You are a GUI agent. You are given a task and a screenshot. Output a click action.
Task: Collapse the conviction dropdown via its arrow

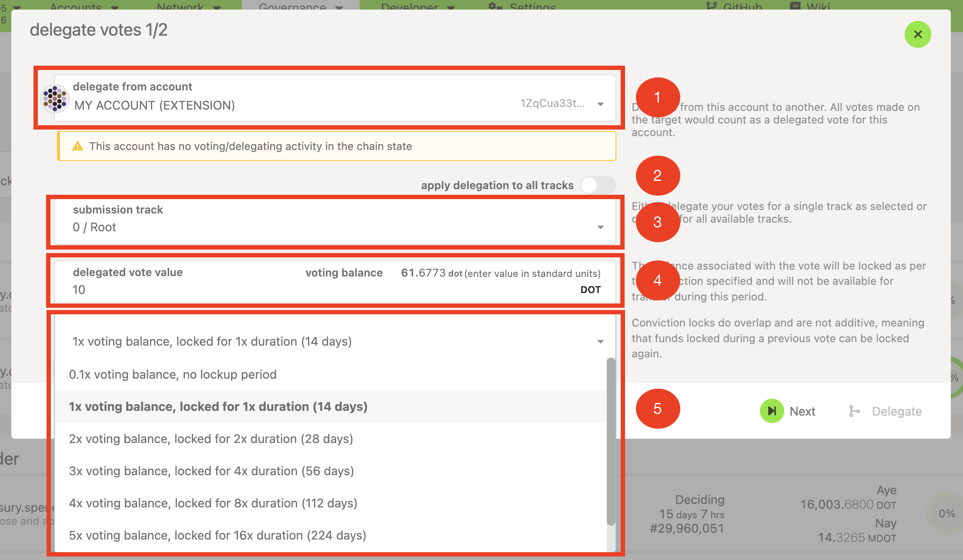tap(600, 342)
